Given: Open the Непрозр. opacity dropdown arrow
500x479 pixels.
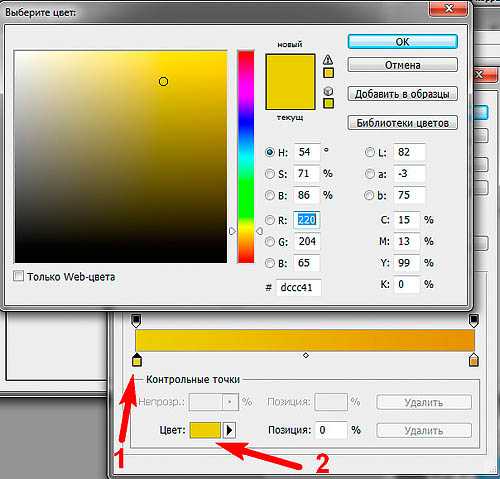Looking at the screenshot, I should [x=230, y=402].
